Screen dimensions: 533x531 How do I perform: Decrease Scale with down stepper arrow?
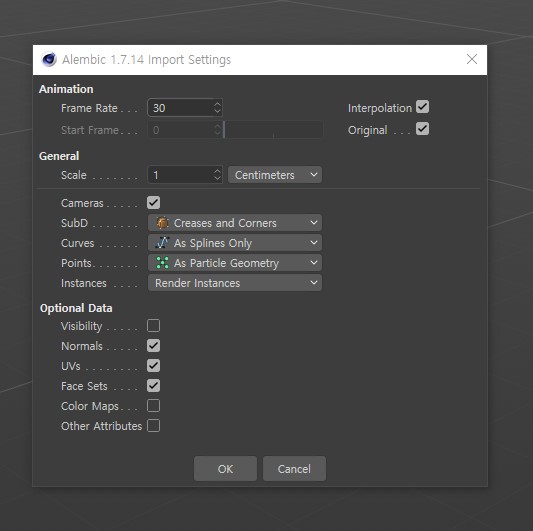click(217, 179)
